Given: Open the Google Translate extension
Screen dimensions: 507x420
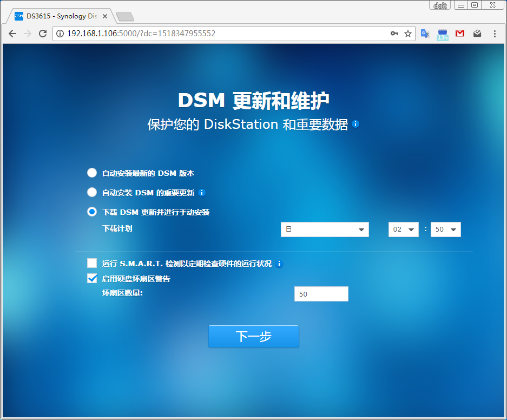Looking at the screenshot, I should pyautogui.click(x=425, y=34).
